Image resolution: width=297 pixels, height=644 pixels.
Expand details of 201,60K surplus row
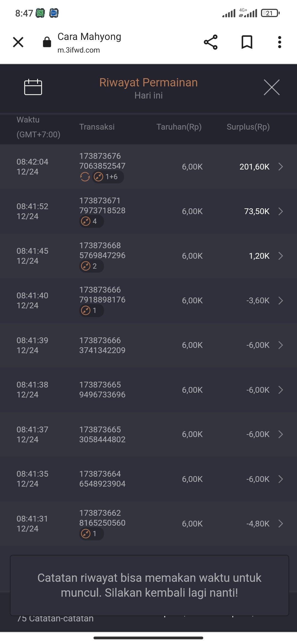pyautogui.click(x=280, y=167)
